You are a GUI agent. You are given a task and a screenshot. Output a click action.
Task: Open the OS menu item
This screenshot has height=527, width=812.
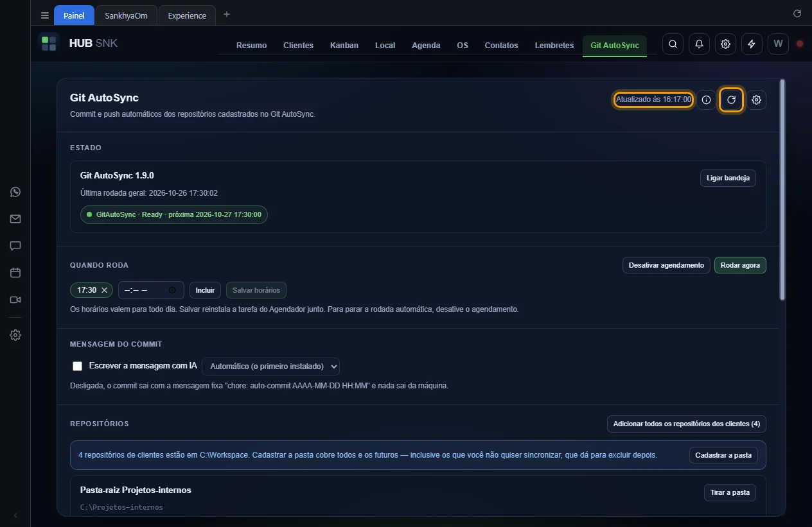tap(463, 46)
